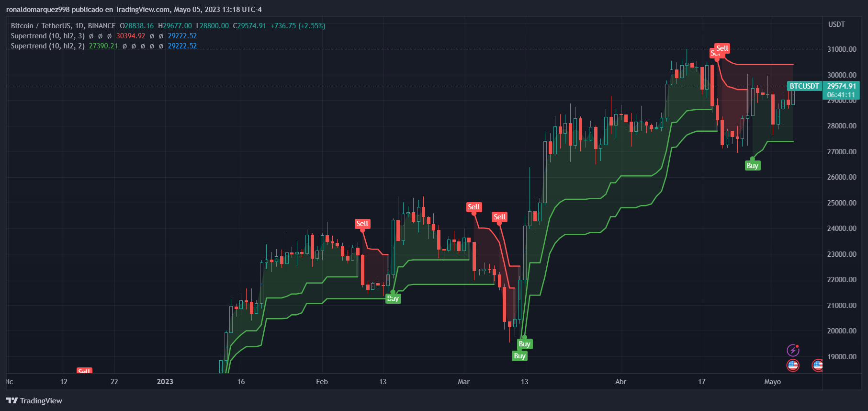Click the low value L28800.00
The width and height of the screenshot is (868, 411).
pyautogui.click(x=212, y=26)
